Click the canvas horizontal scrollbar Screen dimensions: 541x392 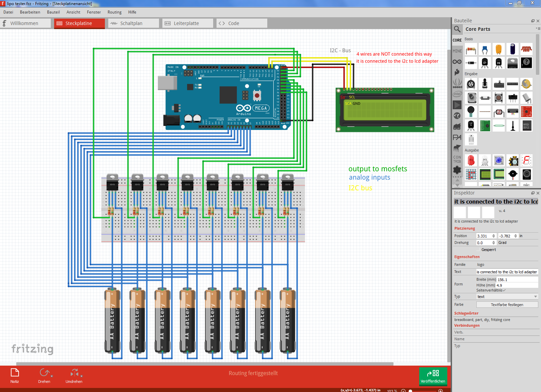point(205,364)
